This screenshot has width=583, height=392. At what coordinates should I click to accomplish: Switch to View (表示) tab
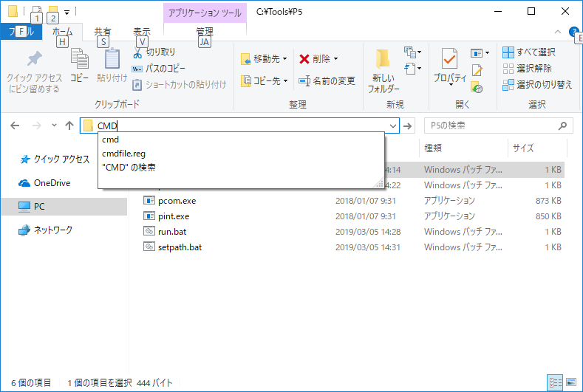142,32
